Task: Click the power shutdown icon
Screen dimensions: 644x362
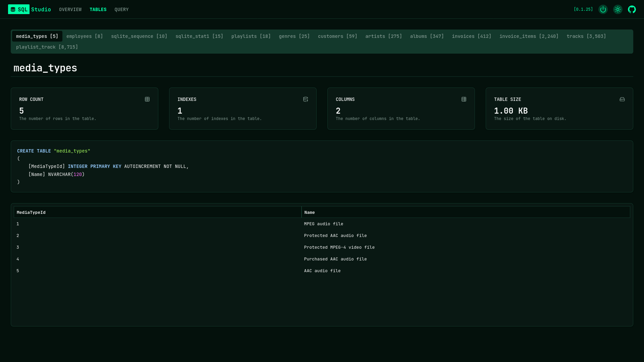Action: (603, 9)
